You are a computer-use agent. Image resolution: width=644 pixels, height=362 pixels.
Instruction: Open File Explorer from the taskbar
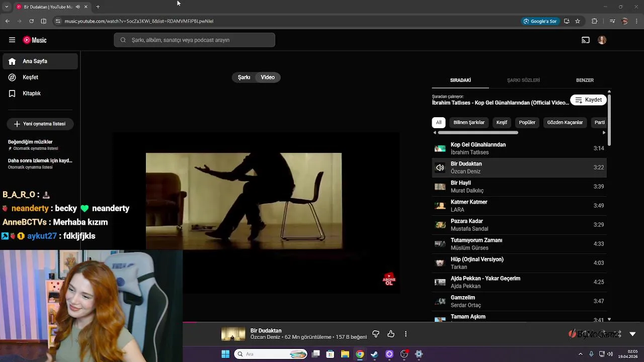(345, 354)
